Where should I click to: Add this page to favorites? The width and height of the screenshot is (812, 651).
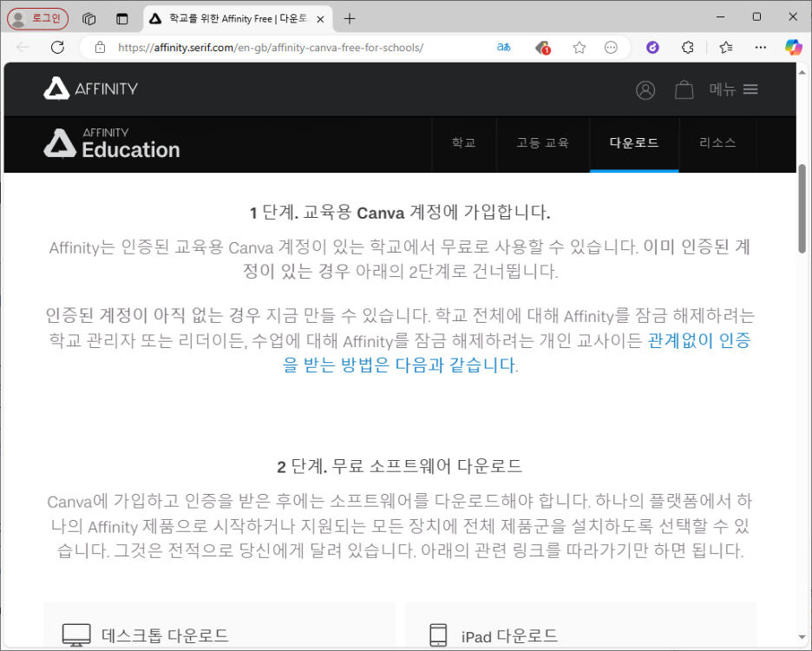click(x=579, y=48)
